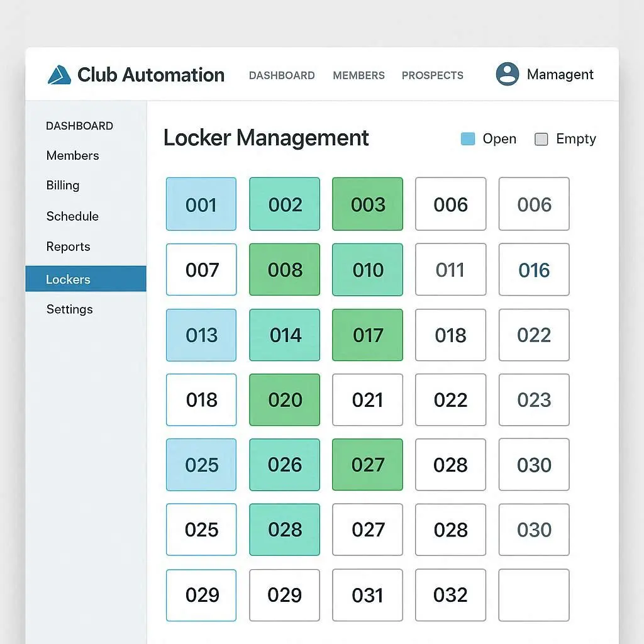
Task: Select the green locker 008
Action: click(x=285, y=270)
